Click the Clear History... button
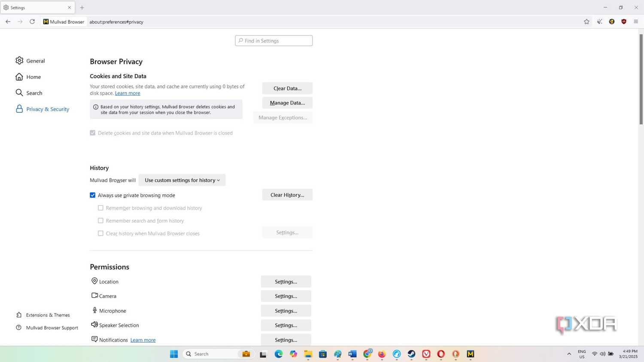The width and height of the screenshot is (644, 362). tap(287, 195)
